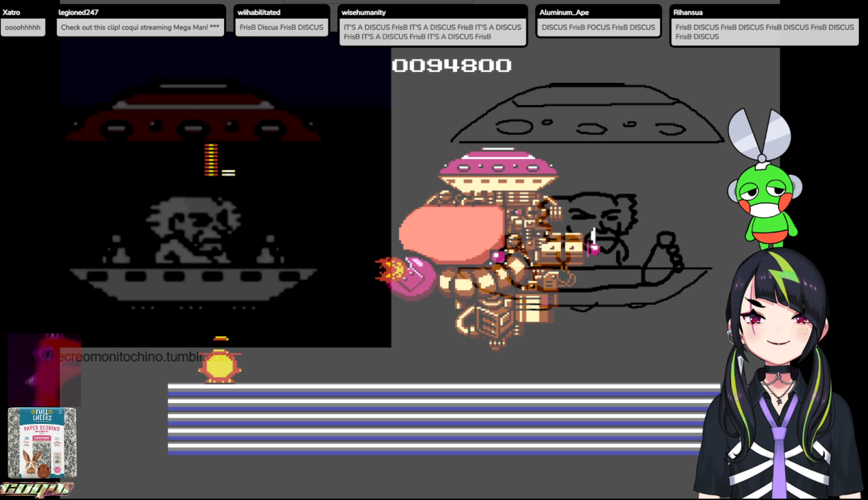Viewport: 868px width, 500px height.
Task: Click the green scissors-head mascot character
Action: tap(764, 178)
